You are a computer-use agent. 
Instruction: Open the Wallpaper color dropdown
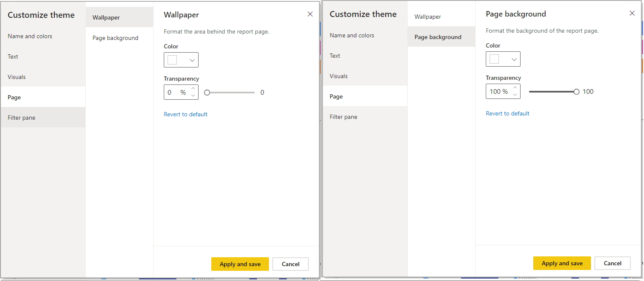[192, 60]
